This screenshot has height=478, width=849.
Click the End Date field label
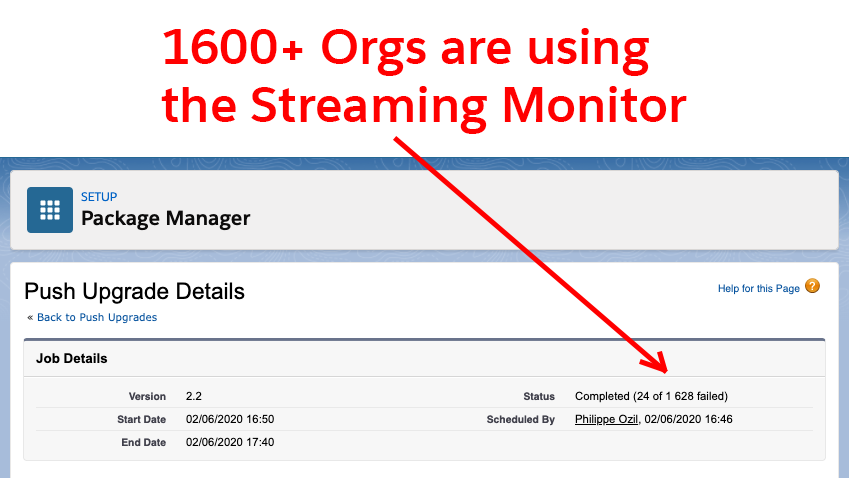tap(143, 442)
